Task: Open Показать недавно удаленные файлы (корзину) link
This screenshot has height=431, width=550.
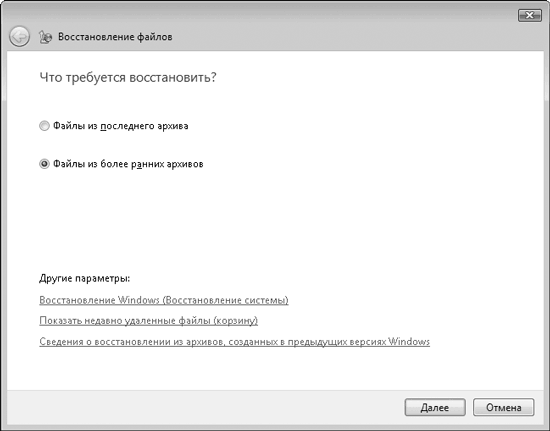Action: (148, 321)
